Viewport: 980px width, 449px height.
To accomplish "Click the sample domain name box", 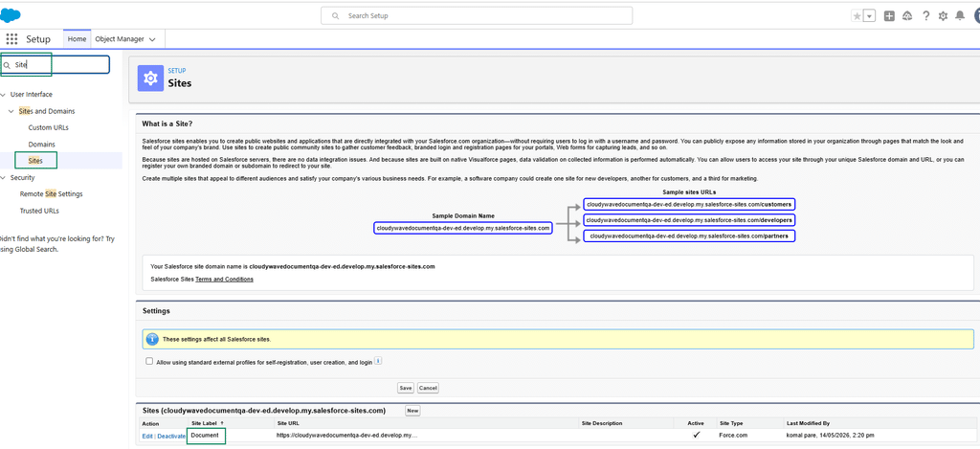I will pyautogui.click(x=463, y=228).
